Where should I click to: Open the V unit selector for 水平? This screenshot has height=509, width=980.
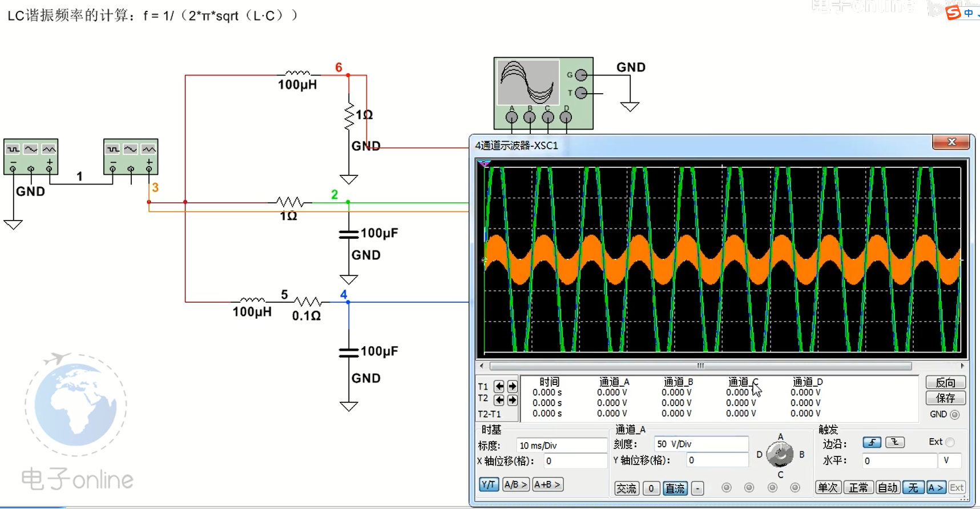950,460
